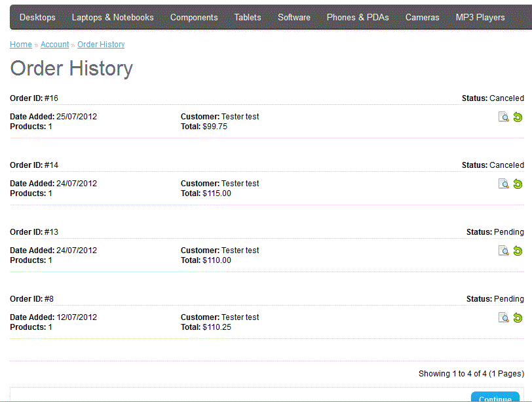Go to Account breadcrumb link
The height and width of the screenshot is (402, 532).
pos(55,45)
